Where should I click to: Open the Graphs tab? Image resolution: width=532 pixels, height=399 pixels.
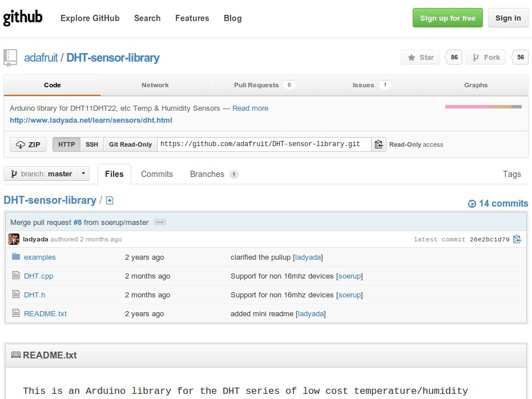(x=475, y=85)
